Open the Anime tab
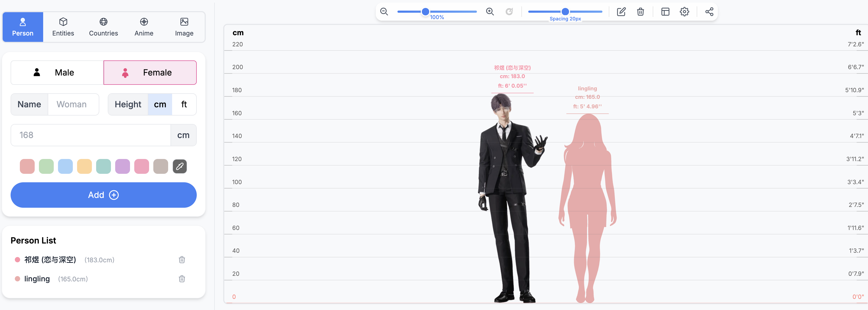Viewport: 868px width, 310px height. [x=144, y=27]
